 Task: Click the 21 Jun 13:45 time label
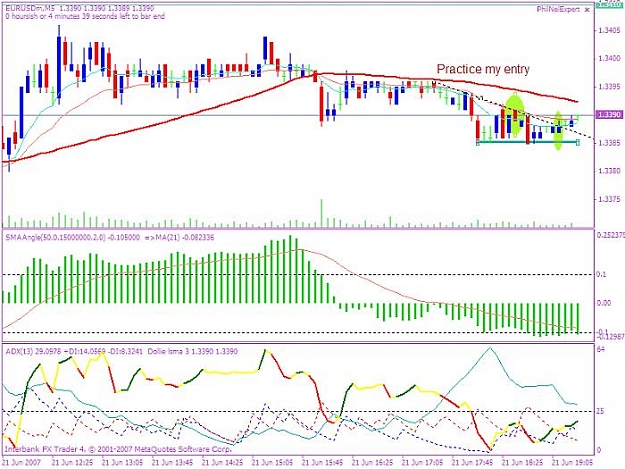click(172, 463)
